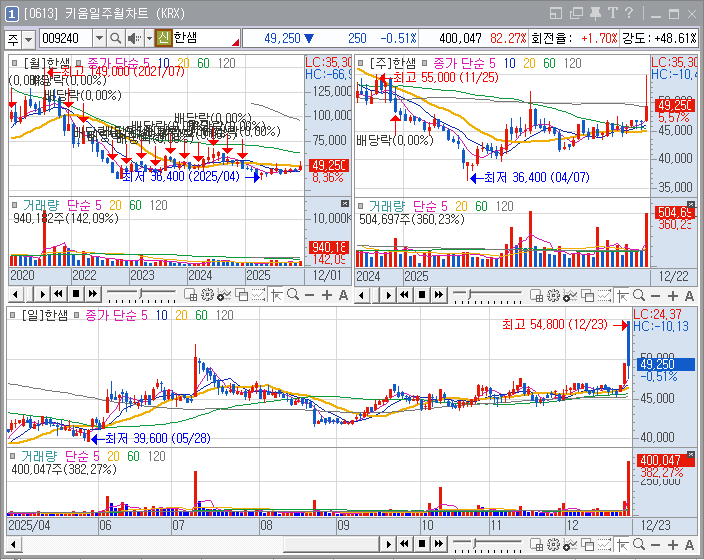
Task: Open the font T icon in title bar
Action: pos(612,13)
